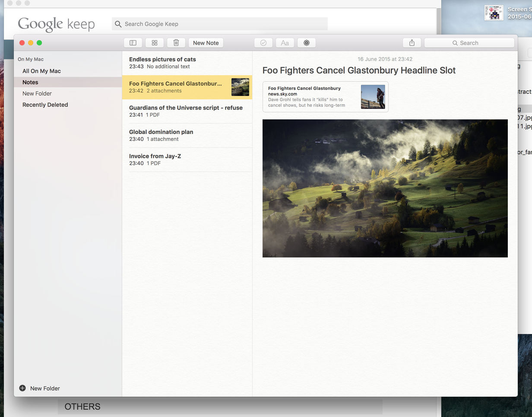
Task: Open the Endless pictures of cats note
Action: pos(187,63)
